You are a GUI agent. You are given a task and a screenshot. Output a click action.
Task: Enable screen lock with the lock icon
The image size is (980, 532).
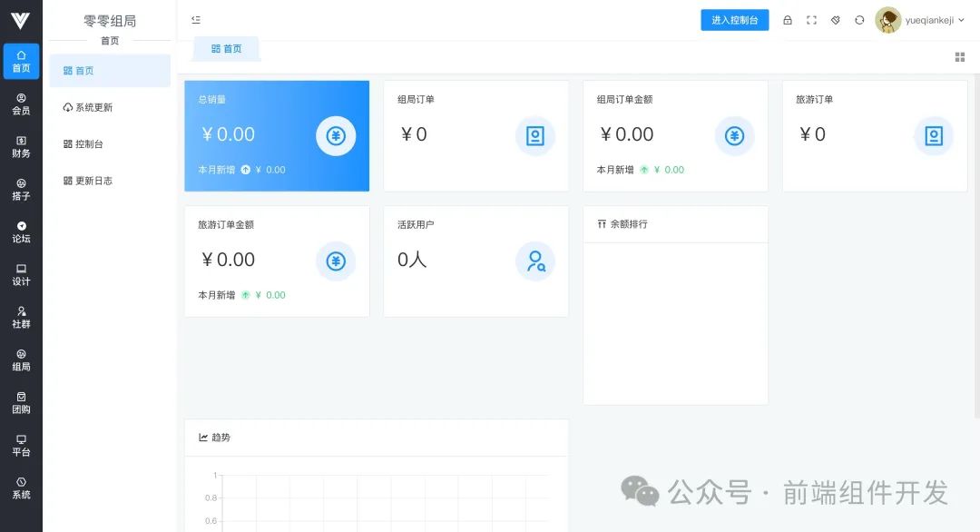click(x=788, y=20)
